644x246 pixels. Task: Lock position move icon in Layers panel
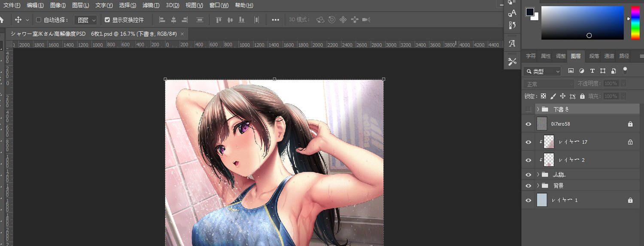coord(563,96)
